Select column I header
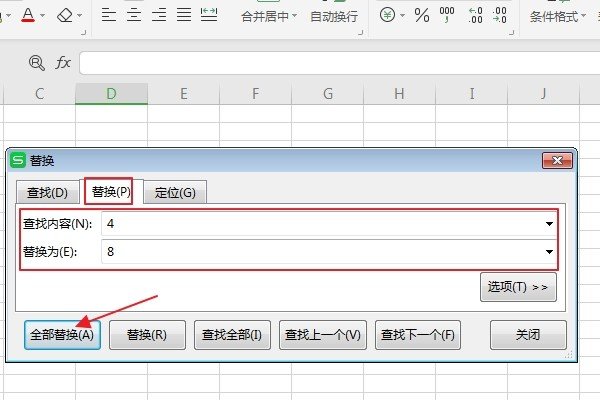Image resolution: width=600 pixels, height=400 pixels. click(471, 94)
